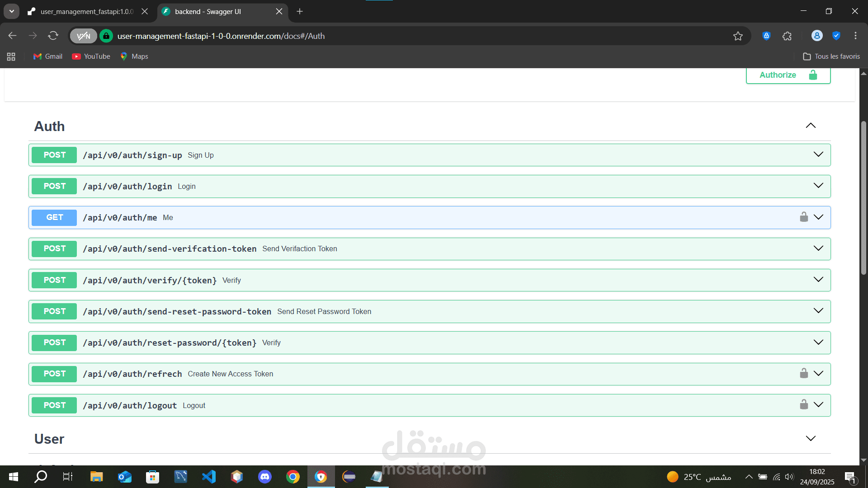Collapse the Auth section
868x488 pixels.
(811, 126)
